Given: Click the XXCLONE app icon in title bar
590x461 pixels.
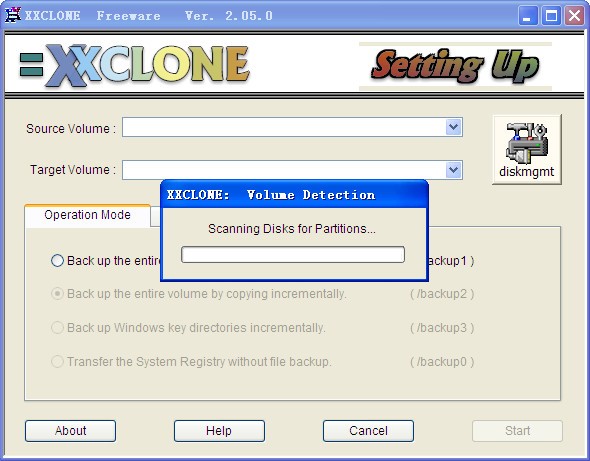Looking at the screenshot, I should tap(12, 15).
